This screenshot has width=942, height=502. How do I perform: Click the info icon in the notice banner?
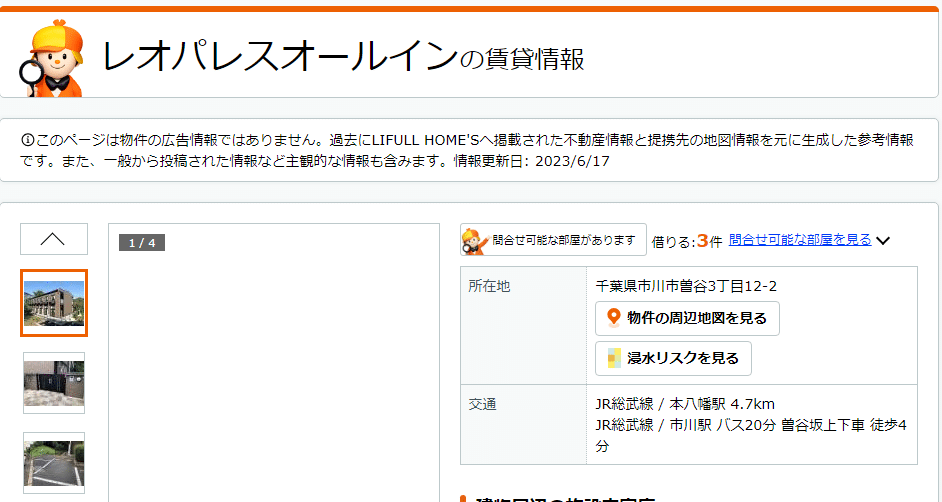tap(27, 139)
